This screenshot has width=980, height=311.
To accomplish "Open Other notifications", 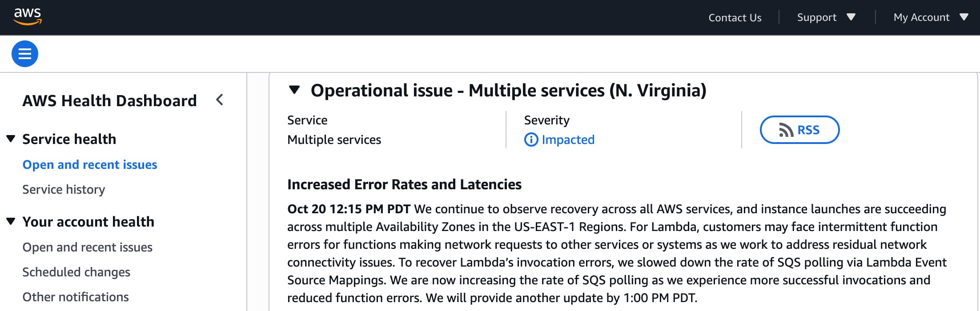I will [76, 297].
